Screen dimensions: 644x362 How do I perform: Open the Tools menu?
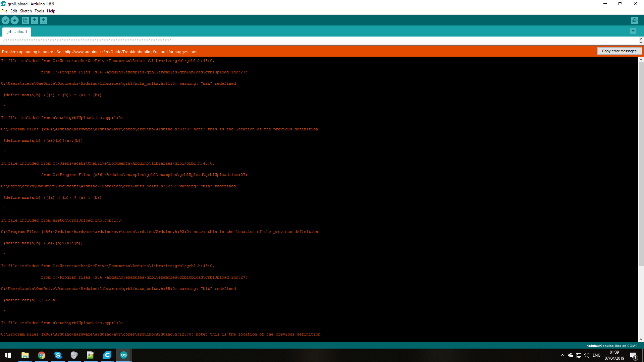click(39, 11)
